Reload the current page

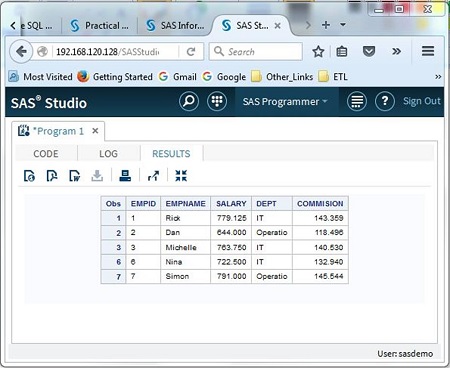(191, 52)
